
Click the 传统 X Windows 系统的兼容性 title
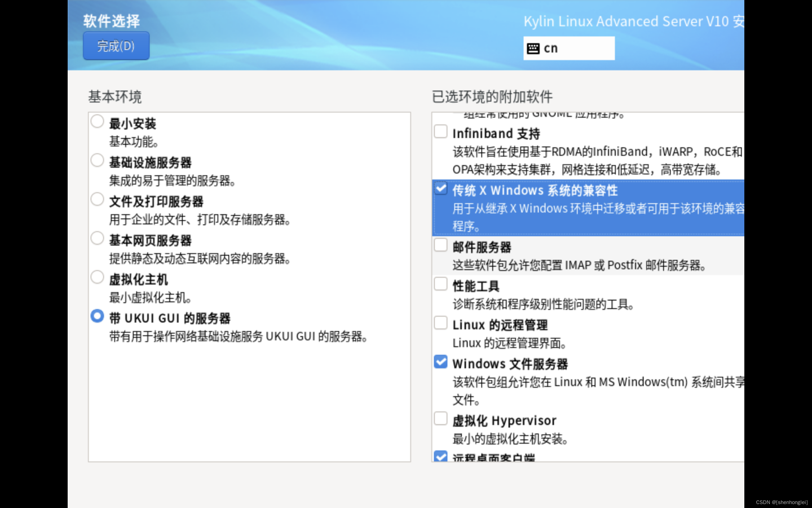tap(535, 190)
